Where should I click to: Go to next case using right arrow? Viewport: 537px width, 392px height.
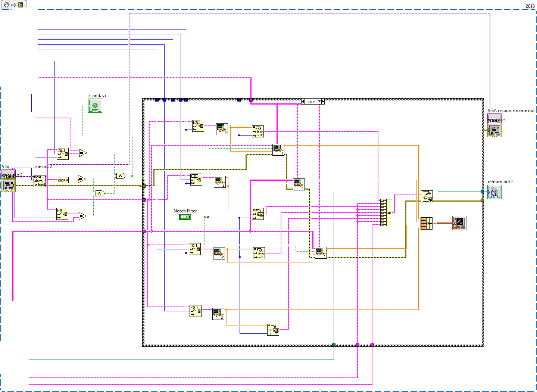323,102
